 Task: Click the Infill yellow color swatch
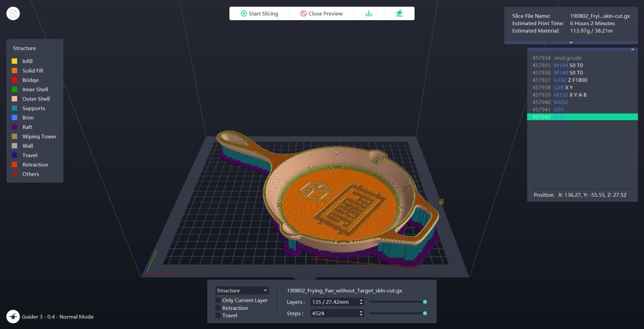coord(14,61)
